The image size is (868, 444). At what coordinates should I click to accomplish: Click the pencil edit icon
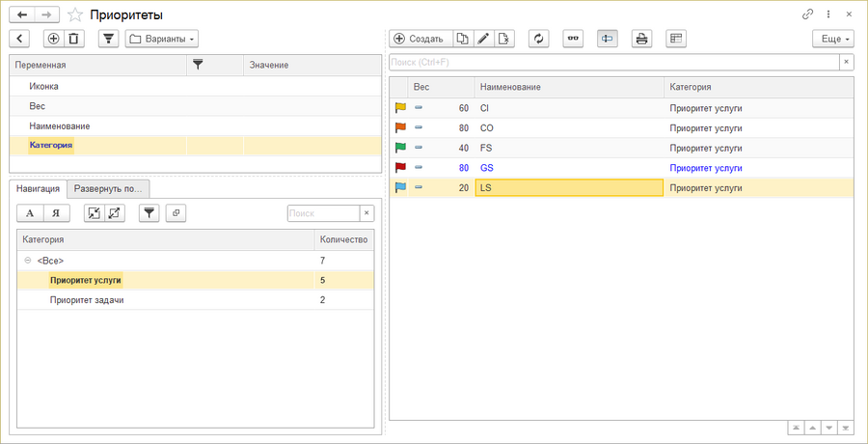pos(484,39)
